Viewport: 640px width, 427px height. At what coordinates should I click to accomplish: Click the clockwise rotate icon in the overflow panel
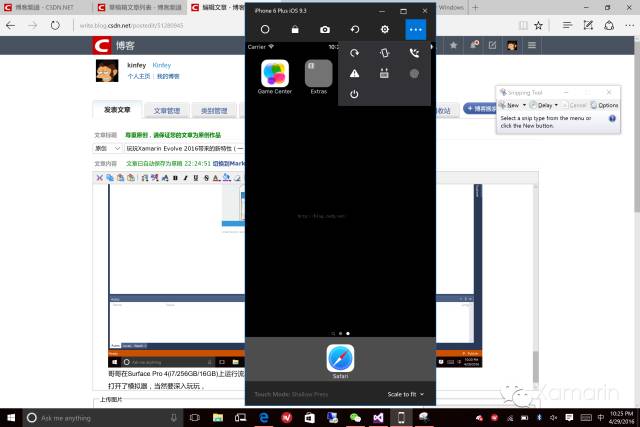pos(354,53)
